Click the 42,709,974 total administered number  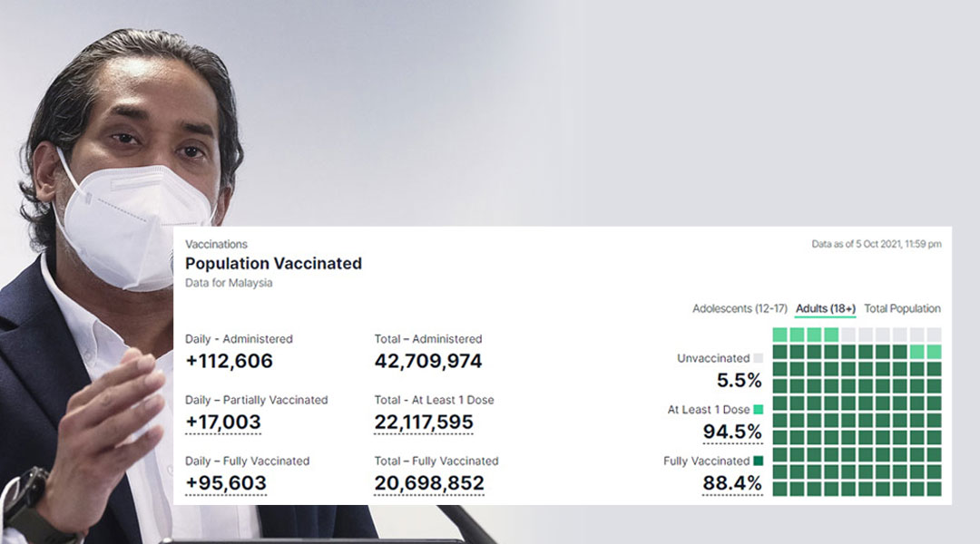(x=428, y=361)
